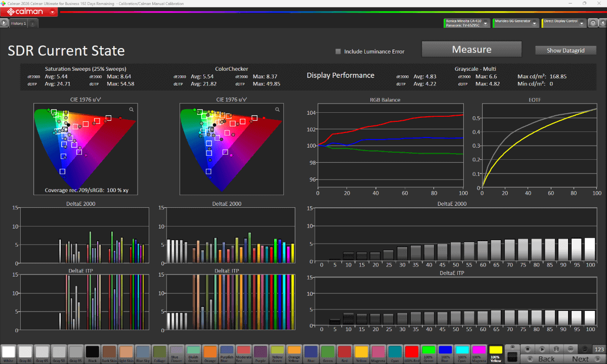The height and width of the screenshot is (364, 607).
Task: Select the 100% Red color patch
Action: 411,353
